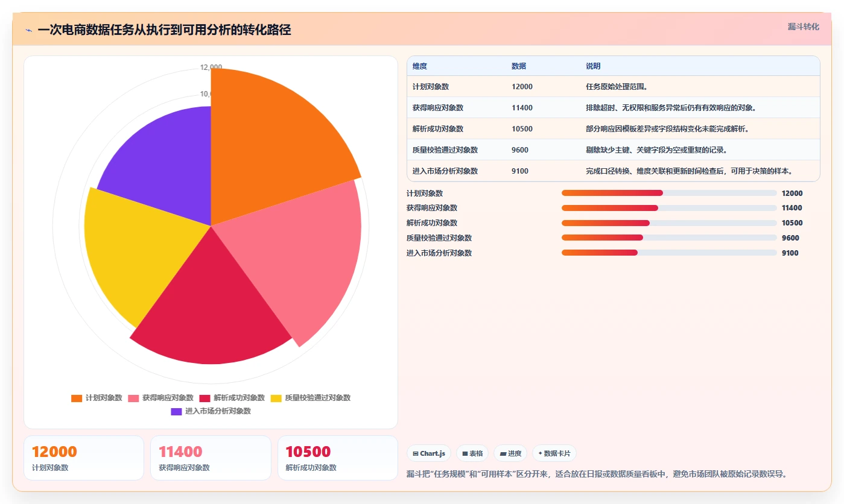Viewport: 844px width, 504px height.
Task: Open the 10500 解析成功对象数 data card
Action: coord(338,458)
